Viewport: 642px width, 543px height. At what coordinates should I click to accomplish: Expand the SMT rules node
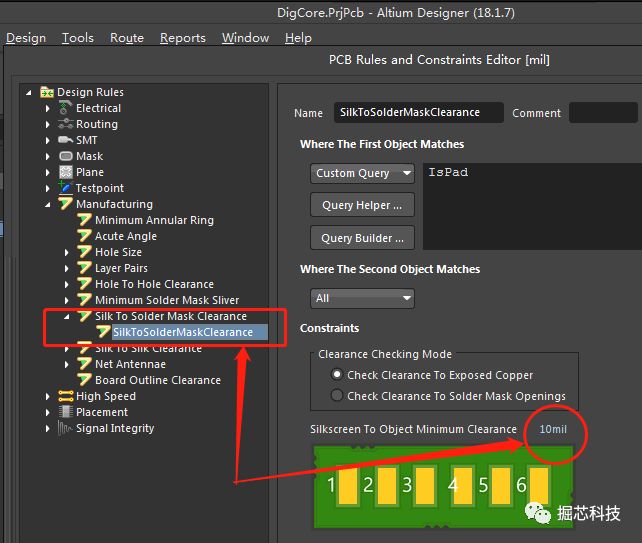pyautogui.click(x=47, y=140)
